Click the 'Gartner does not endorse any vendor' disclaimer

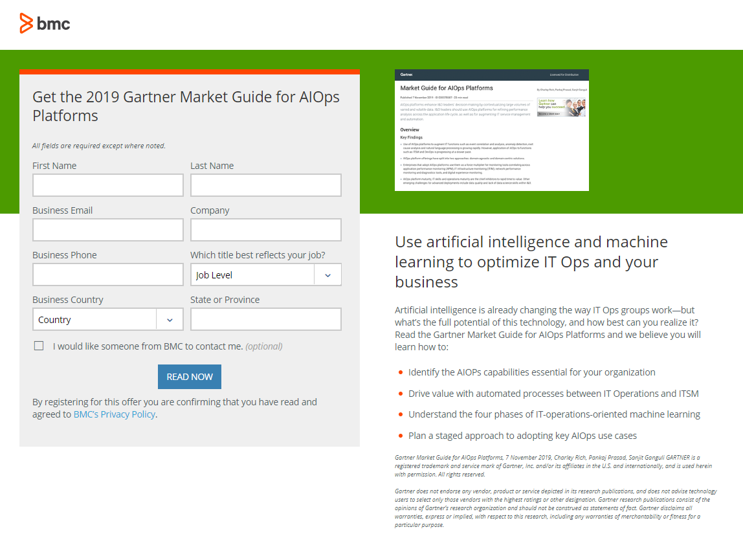click(x=556, y=508)
